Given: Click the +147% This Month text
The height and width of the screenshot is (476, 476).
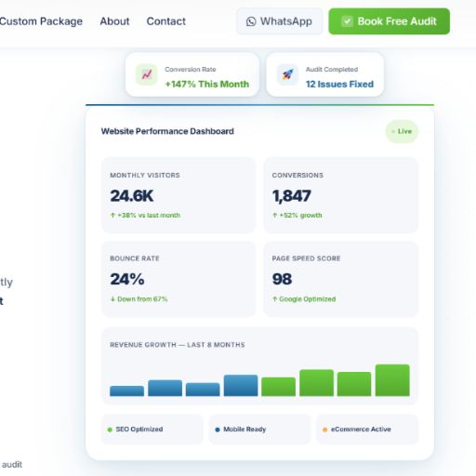Looking at the screenshot, I should (207, 84).
